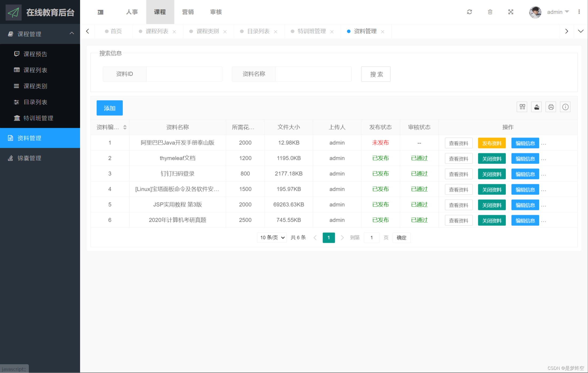Switch to 课程 top menu
The width and height of the screenshot is (588, 373).
[160, 12]
